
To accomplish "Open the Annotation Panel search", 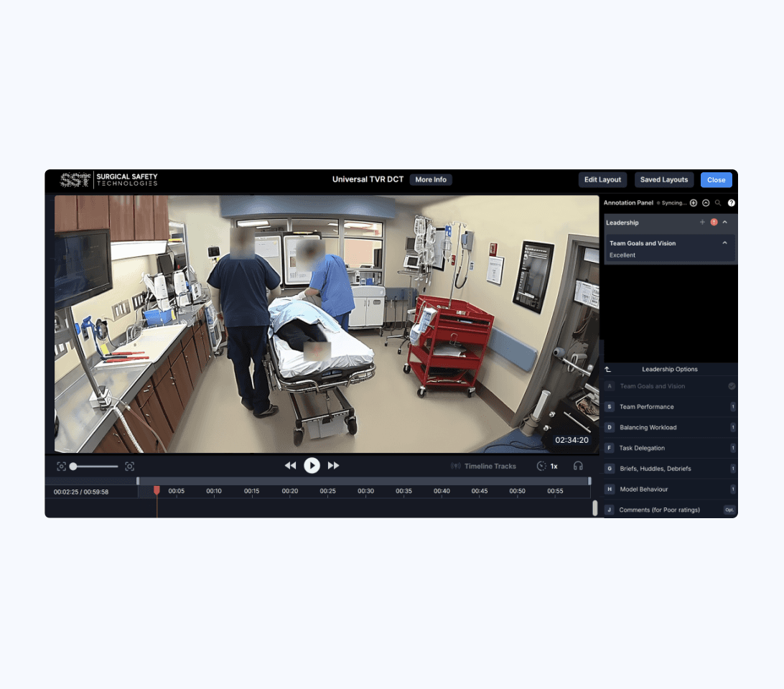I will [718, 203].
